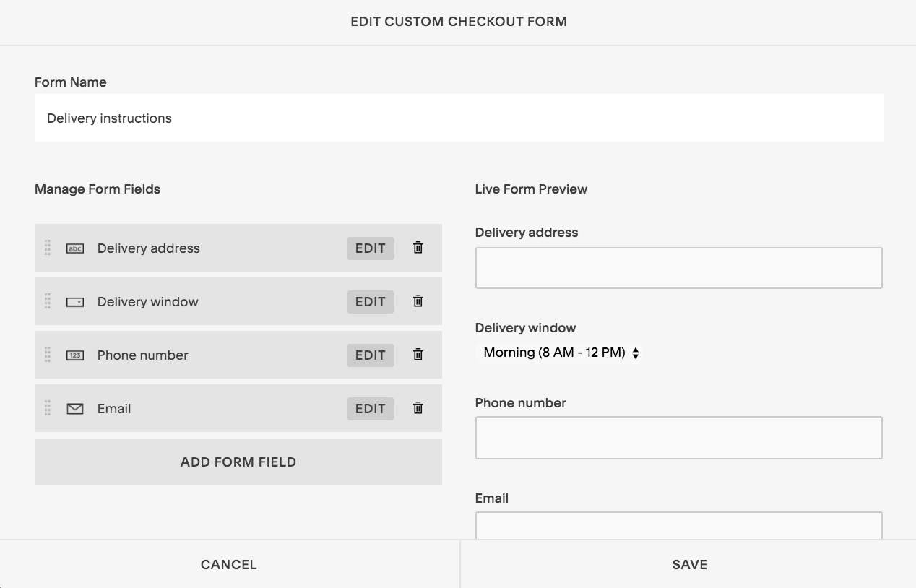
Task: Click the Form Name input box
Action: click(x=459, y=118)
